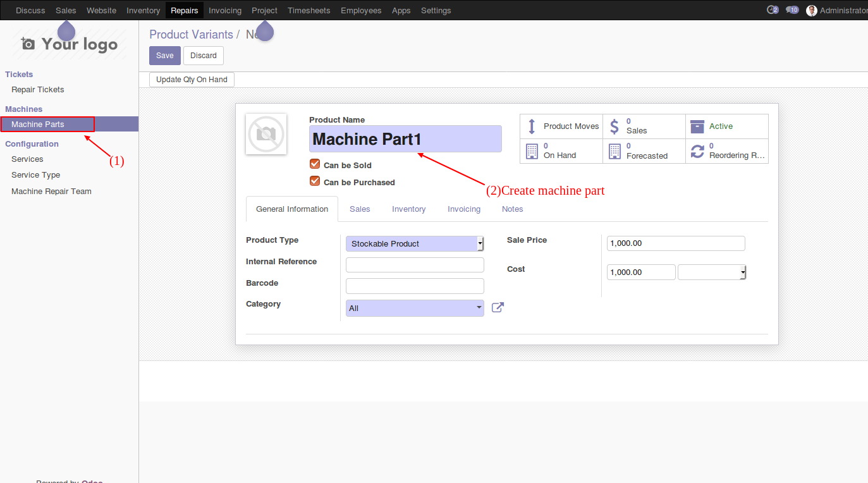The width and height of the screenshot is (868, 483).
Task: Click the Sale Price field
Action: pyautogui.click(x=676, y=243)
